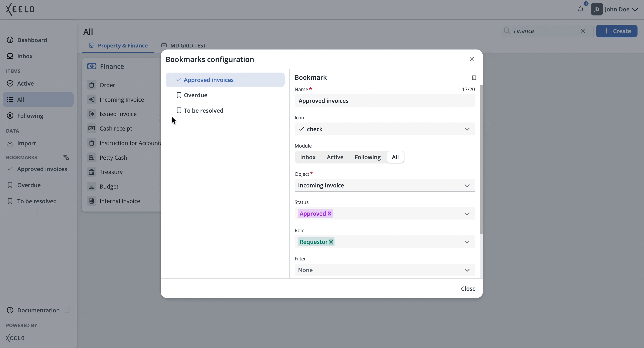Set Module to Following
This screenshot has height=348, width=644.
pyautogui.click(x=367, y=157)
